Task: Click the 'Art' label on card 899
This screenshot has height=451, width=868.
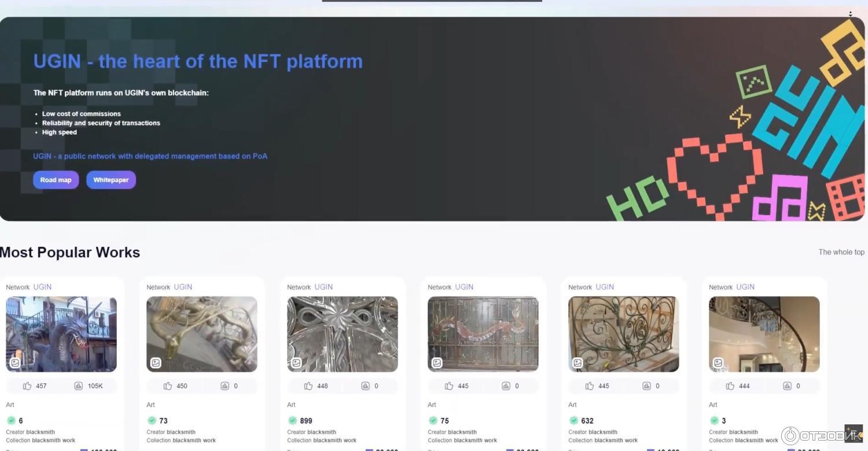Action: [x=291, y=405]
